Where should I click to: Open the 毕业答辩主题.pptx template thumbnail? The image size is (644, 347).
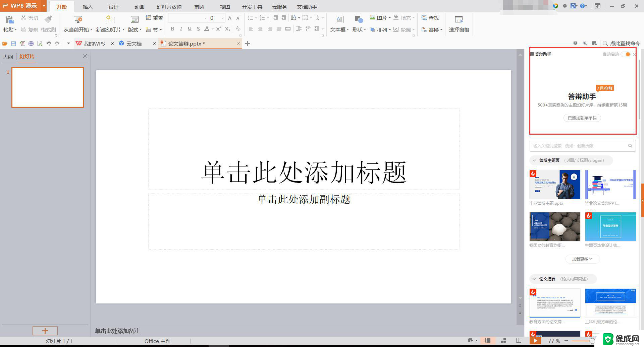555,185
